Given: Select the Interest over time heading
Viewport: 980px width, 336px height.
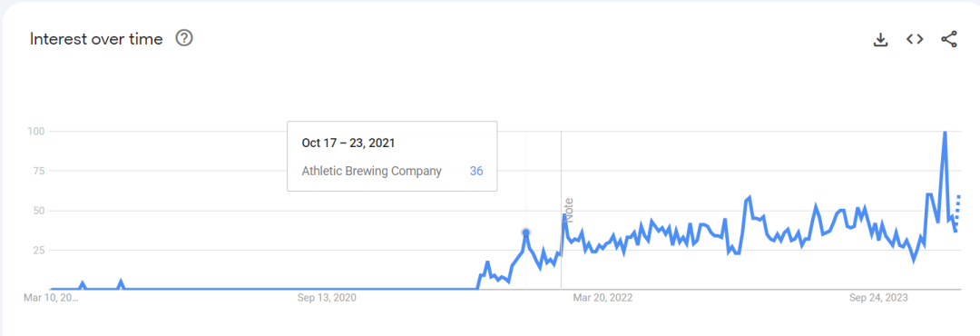Looking at the screenshot, I should pyautogui.click(x=96, y=39).
